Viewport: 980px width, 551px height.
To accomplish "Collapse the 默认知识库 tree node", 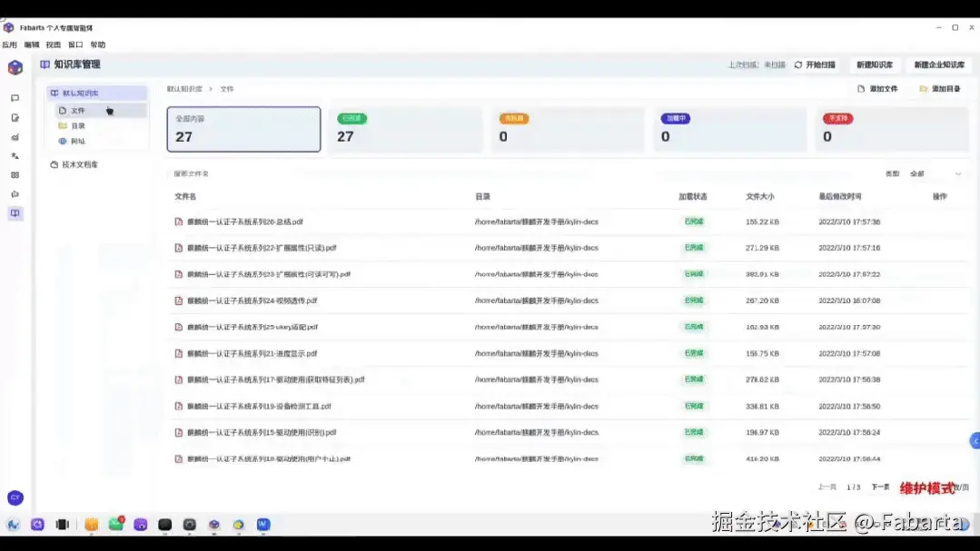I will tap(97, 93).
